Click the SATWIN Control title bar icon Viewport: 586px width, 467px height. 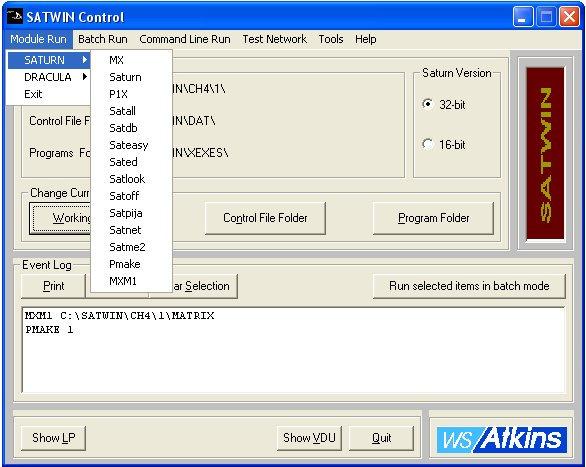(15, 17)
